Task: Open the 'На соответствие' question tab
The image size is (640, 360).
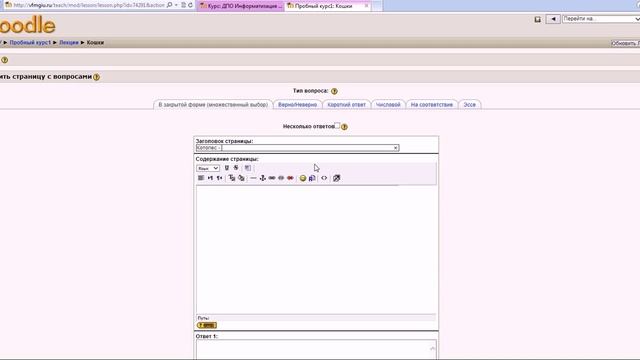Action: 432,105
